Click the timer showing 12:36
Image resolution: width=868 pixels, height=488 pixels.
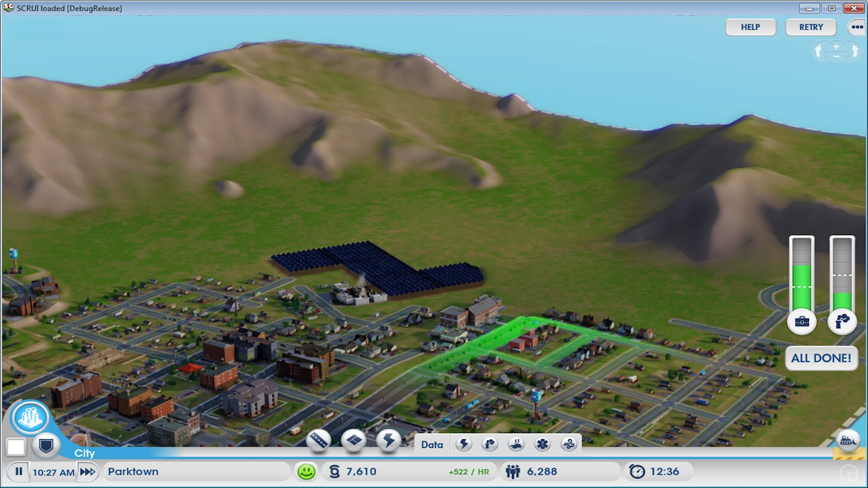coord(658,472)
